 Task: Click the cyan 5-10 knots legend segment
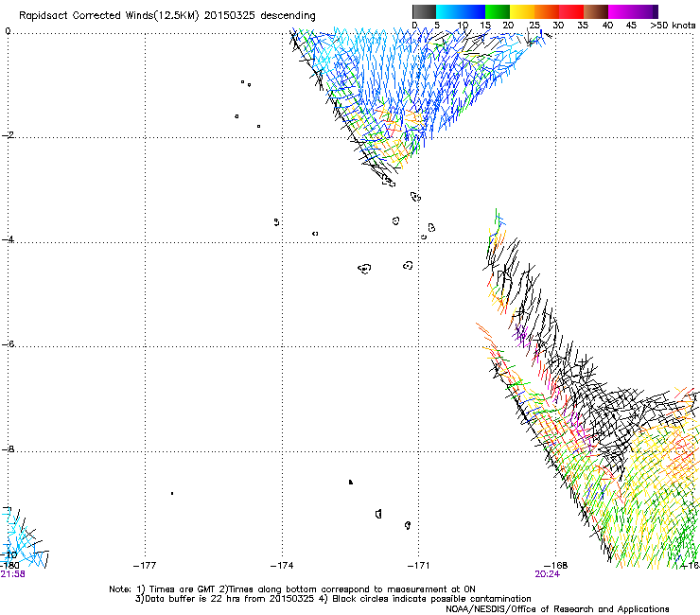coord(448,11)
